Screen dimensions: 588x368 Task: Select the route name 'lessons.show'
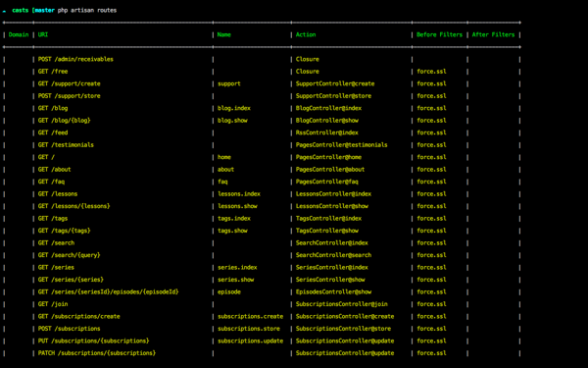[237, 206]
